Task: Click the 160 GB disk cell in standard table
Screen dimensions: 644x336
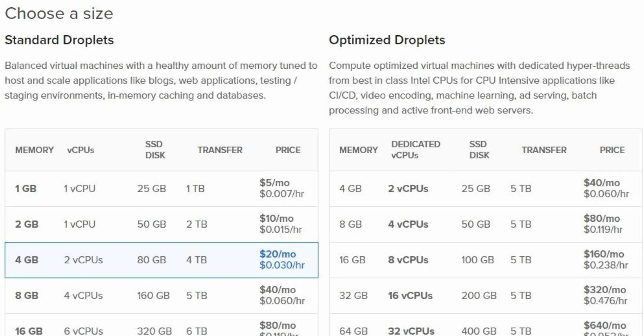Action: coord(153,296)
